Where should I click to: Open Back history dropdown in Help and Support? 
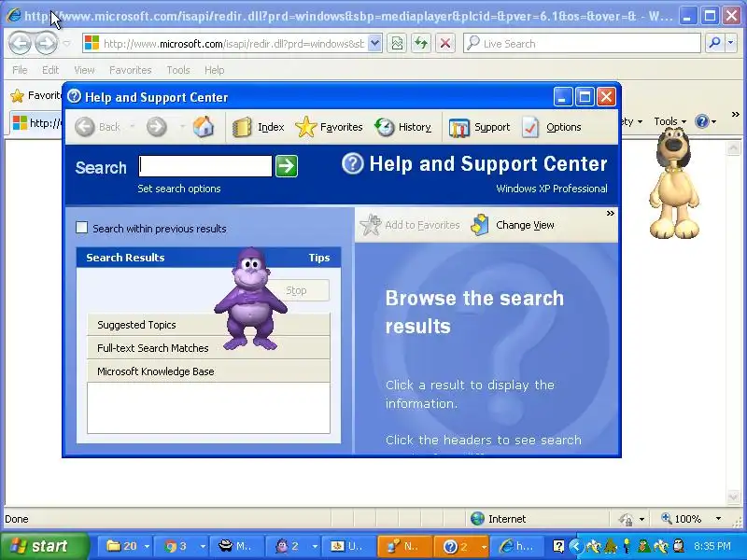tap(132, 127)
